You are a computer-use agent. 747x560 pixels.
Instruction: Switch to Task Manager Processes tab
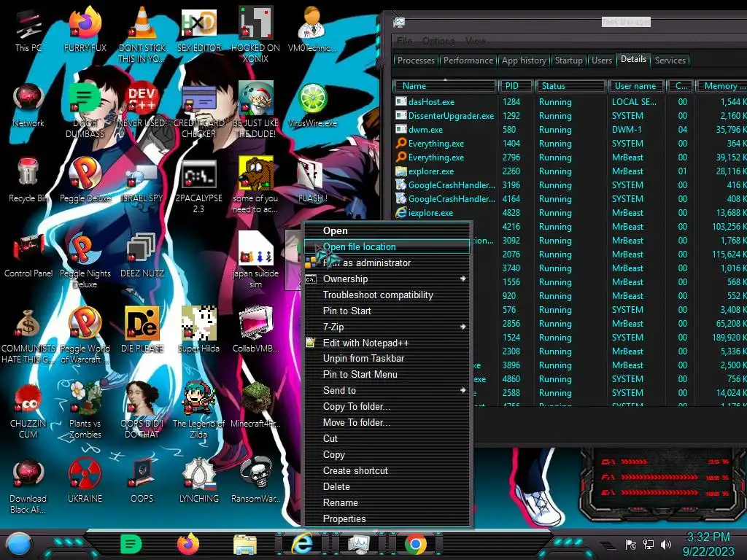click(416, 61)
